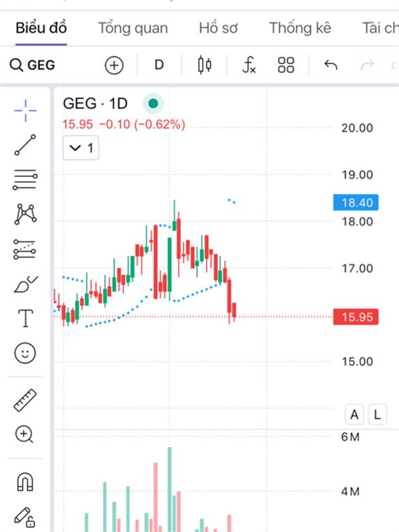The width and height of the screenshot is (399, 532).
Task: Open the layout grid templates
Action: coord(286,65)
